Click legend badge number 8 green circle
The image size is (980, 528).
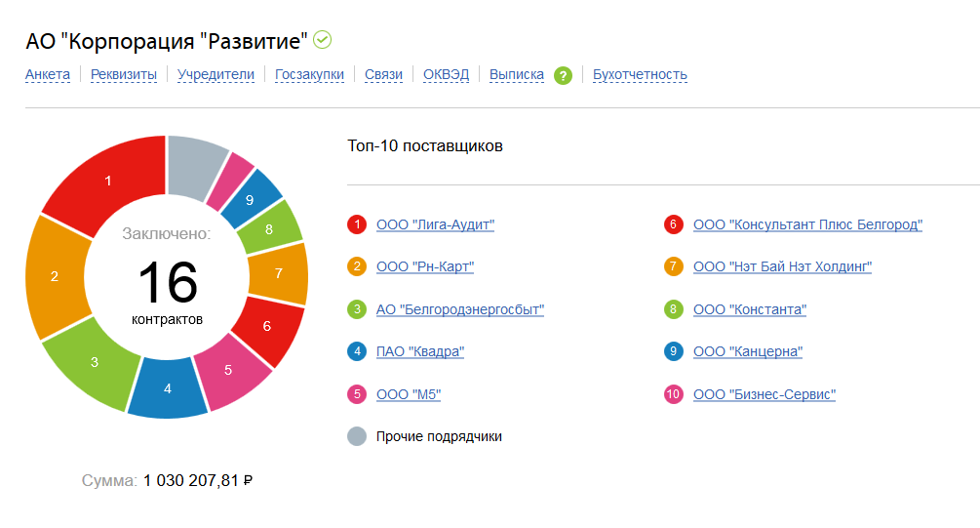tap(673, 309)
